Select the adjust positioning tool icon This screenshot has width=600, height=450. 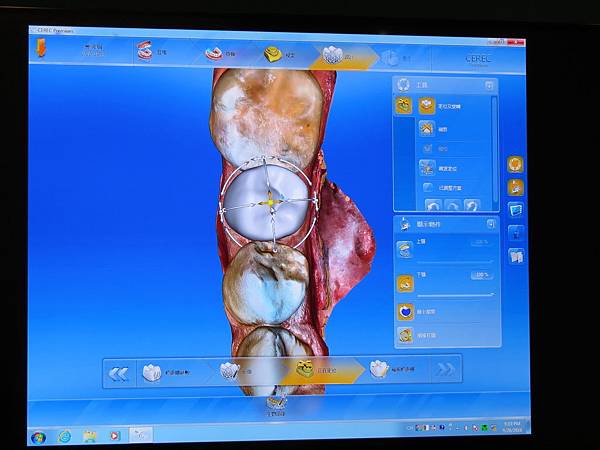click(x=426, y=168)
